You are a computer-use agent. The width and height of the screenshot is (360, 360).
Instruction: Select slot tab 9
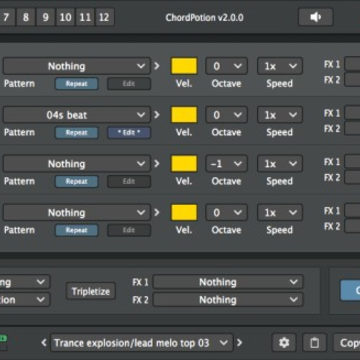45,17
